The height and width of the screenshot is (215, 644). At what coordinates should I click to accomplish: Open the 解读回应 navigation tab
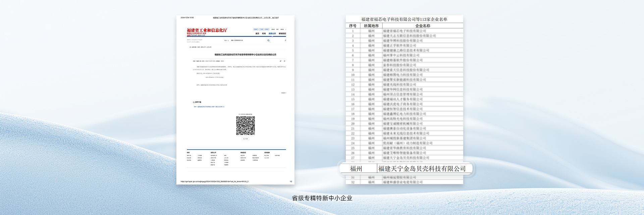tap(282, 34)
